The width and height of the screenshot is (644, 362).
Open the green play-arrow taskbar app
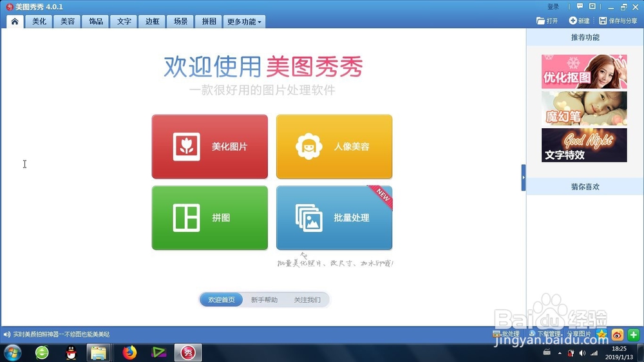(x=158, y=352)
